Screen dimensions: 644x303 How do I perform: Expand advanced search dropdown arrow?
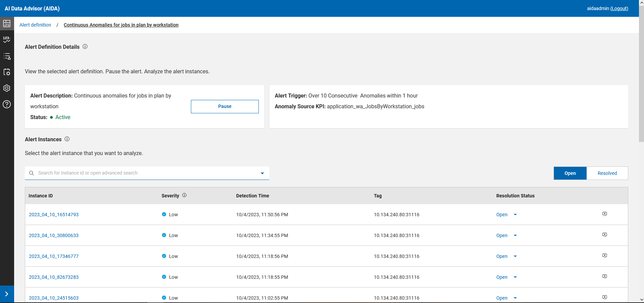(x=262, y=173)
